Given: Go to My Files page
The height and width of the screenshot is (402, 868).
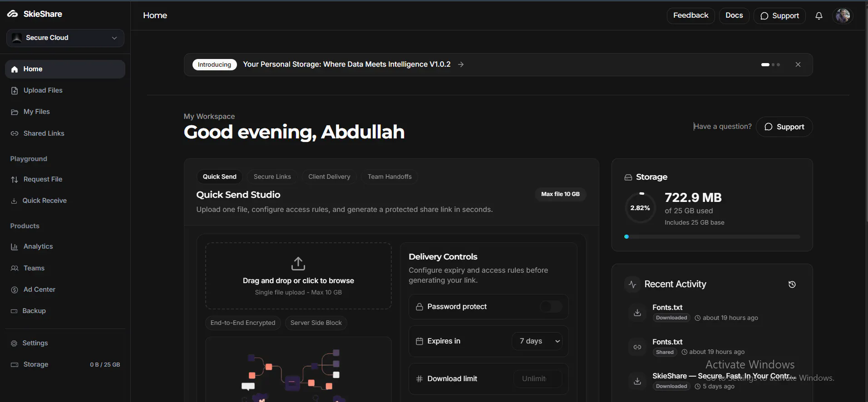Looking at the screenshot, I should [x=65, y=112].
